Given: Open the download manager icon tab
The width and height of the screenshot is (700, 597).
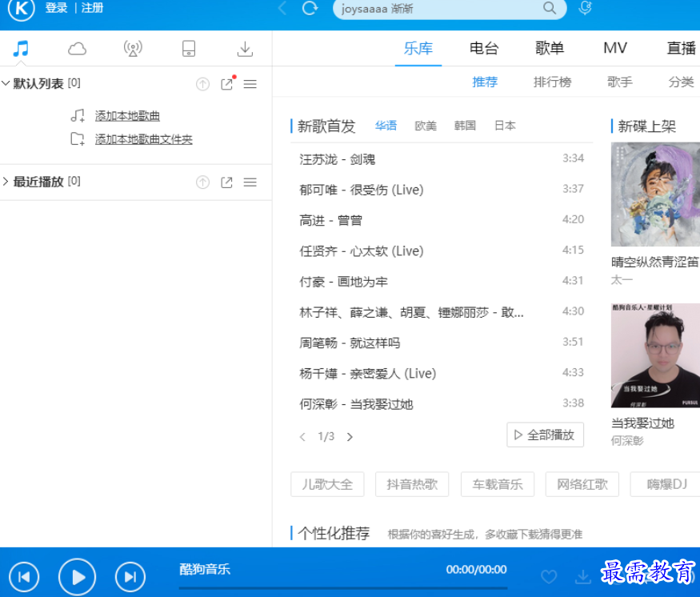Looking at the screenshot, I should coord(245,49).
